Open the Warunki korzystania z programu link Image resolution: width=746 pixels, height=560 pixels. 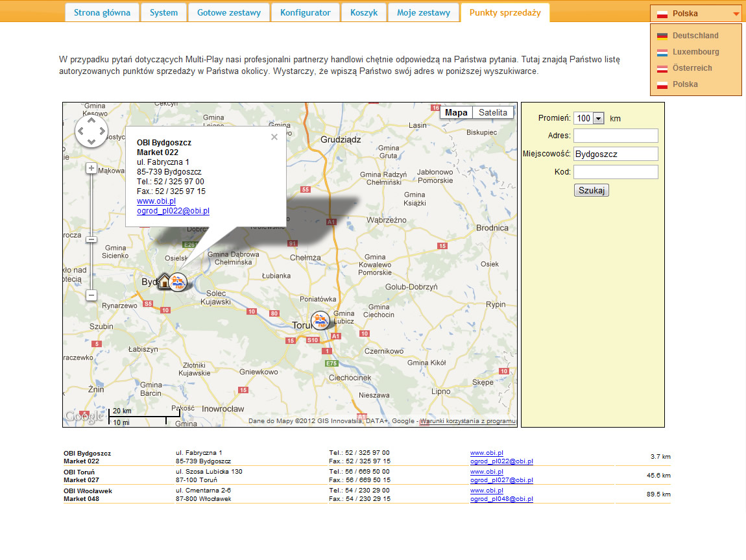point(467,421)
